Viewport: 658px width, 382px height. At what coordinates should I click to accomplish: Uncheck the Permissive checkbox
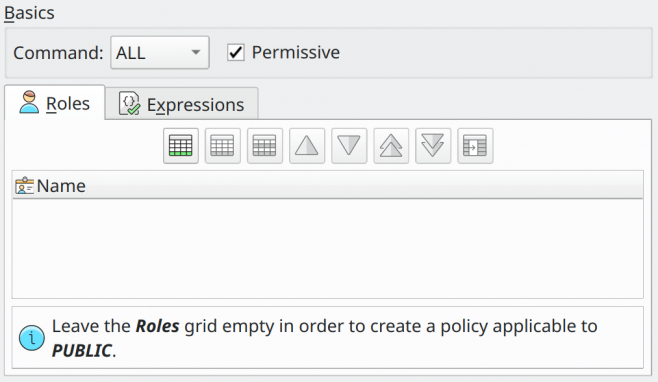(x=236, y=52)
